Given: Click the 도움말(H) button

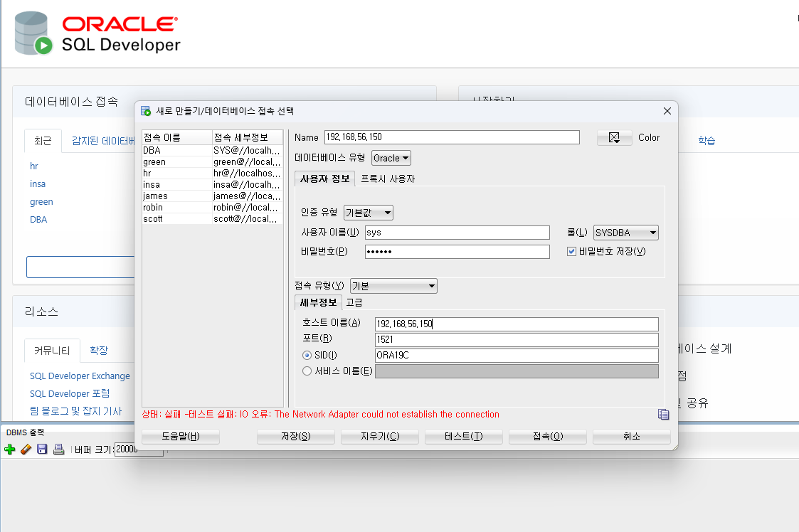Looking at the screenshot, I should 181,437.
